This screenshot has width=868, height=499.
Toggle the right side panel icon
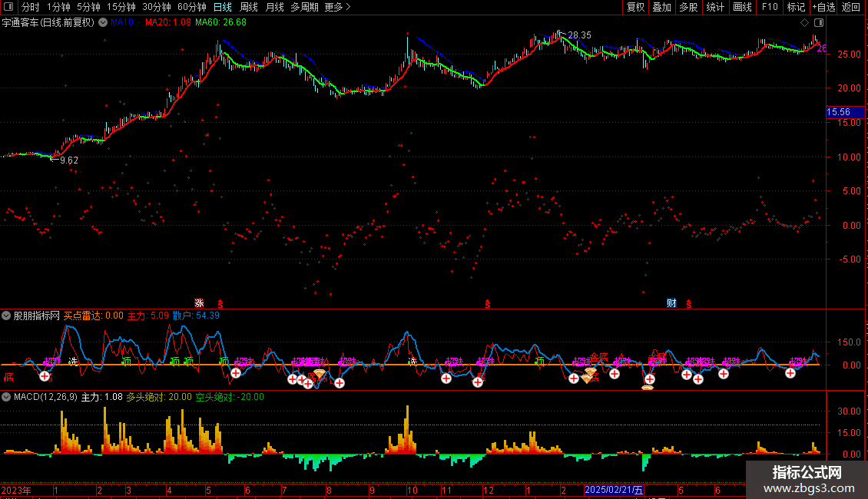coord(819,23)
